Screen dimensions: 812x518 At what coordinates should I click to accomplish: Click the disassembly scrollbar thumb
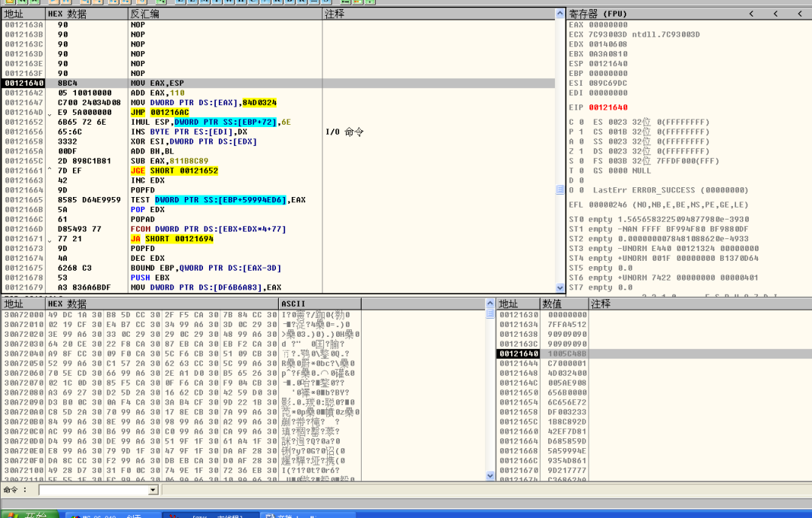click(560, 189)
